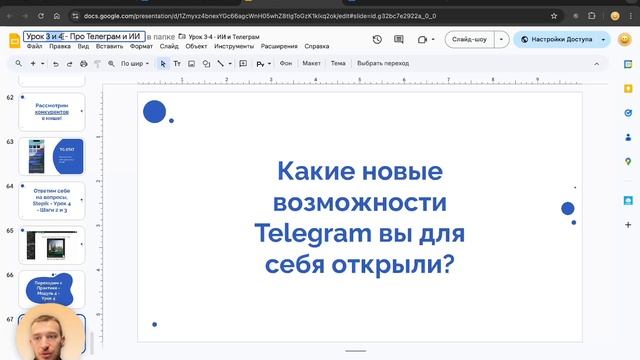Expand the Настройки Доступа dropdown arrow
Viewport: 640px width, 360px height.
tap(603, 40)
